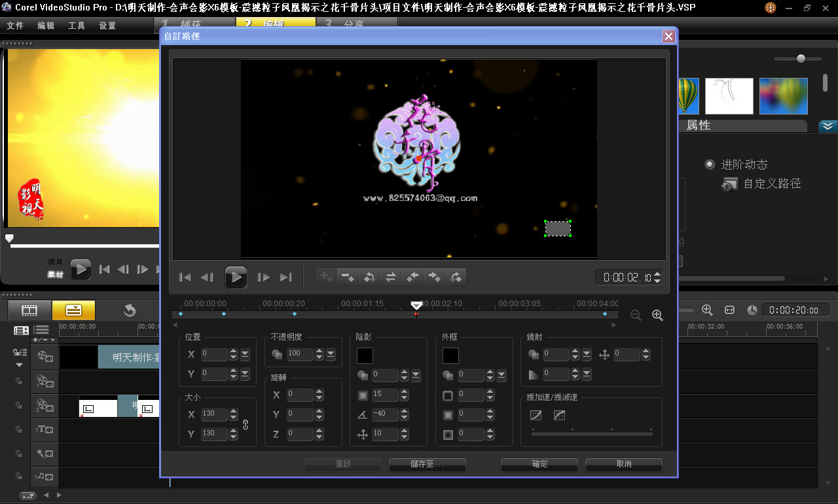The width and height of the screenshot is (838, 504).
Task: Click the greyed-out 重設 reset button
Action: 343,464
